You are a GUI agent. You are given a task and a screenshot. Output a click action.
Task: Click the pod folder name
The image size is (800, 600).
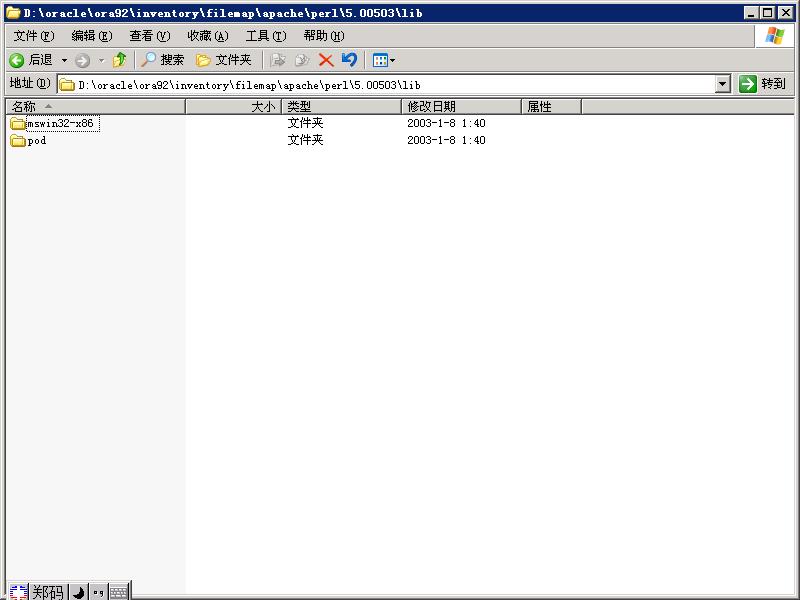point(37,141)
